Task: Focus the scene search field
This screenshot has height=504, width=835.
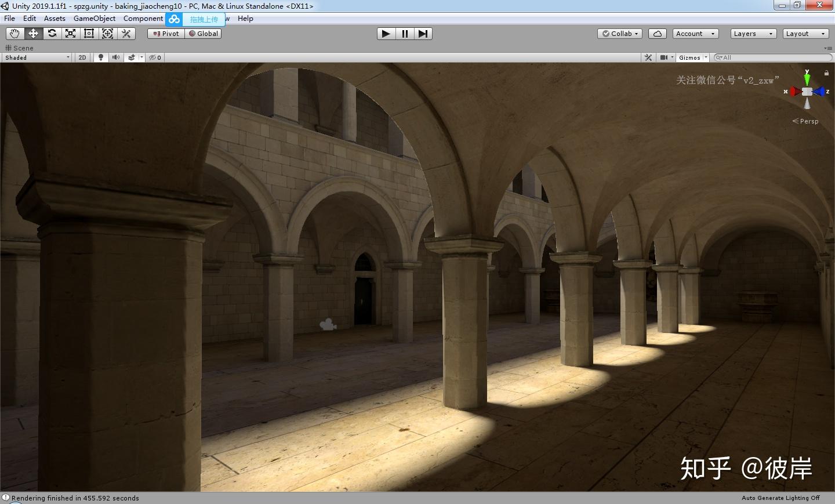Action: pyautogui.click(x=774, y=57)
